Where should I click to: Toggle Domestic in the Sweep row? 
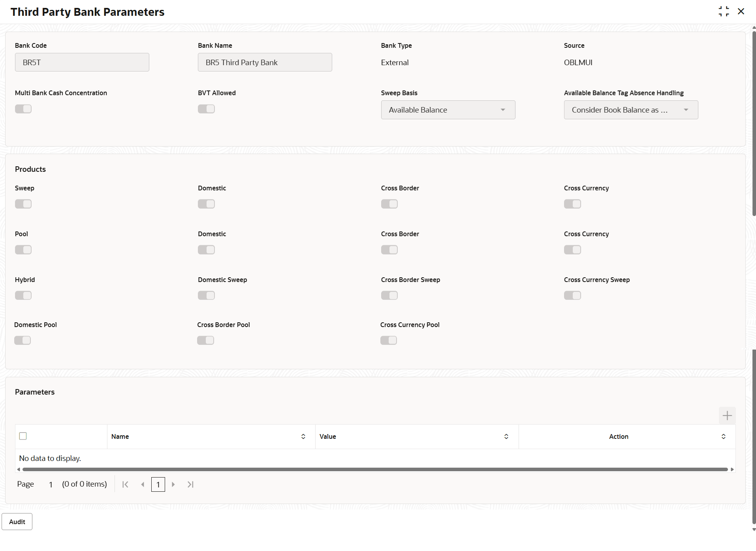pos(206,204)
